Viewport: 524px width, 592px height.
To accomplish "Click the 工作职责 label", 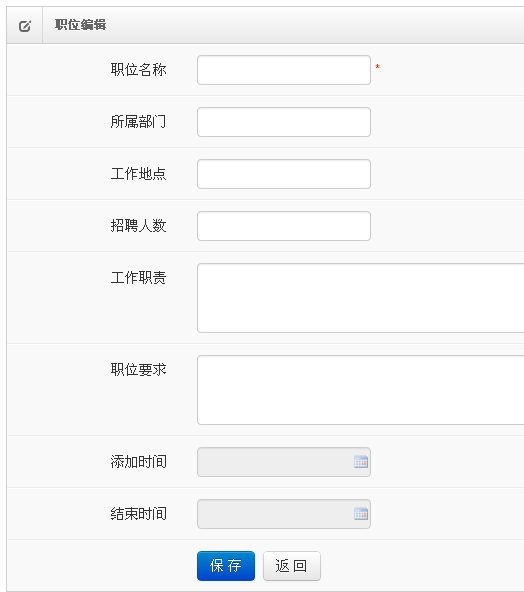I will coord(139,278).
